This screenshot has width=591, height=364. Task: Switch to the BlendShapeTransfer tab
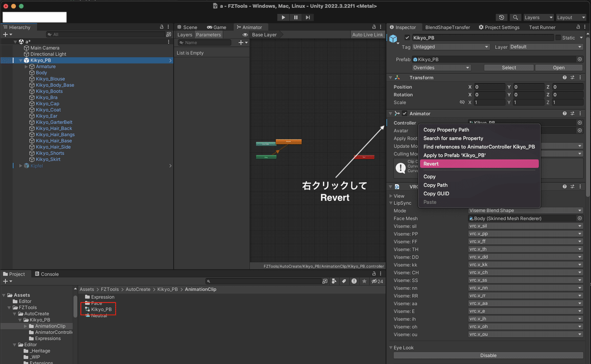[448, 27]
